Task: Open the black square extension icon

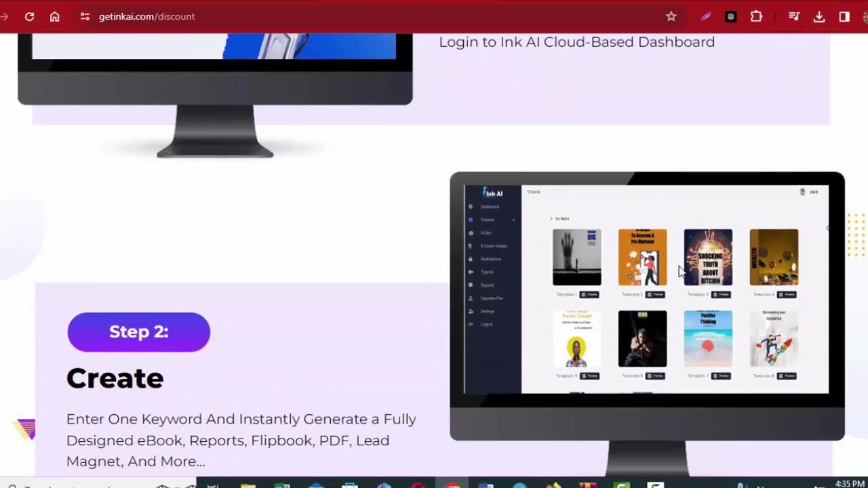Action: (x=730, y=16)
